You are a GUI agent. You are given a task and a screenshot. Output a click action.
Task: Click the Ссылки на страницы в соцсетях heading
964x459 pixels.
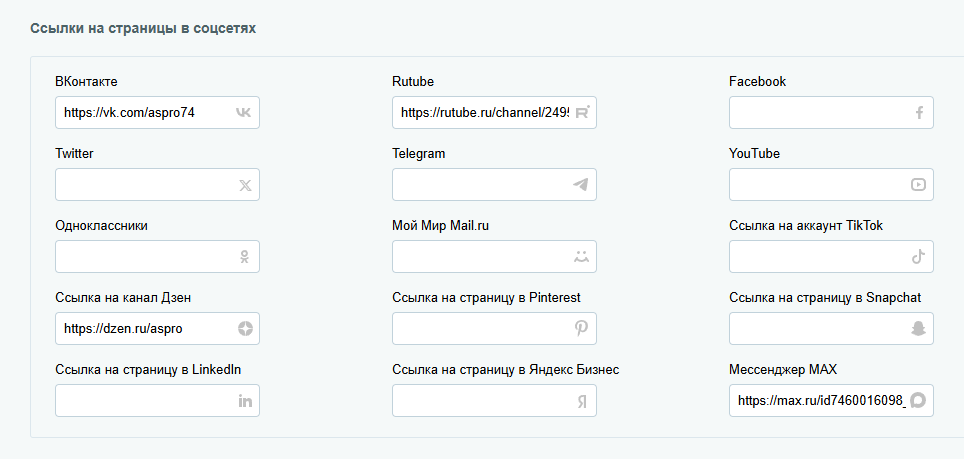[143, 29]
